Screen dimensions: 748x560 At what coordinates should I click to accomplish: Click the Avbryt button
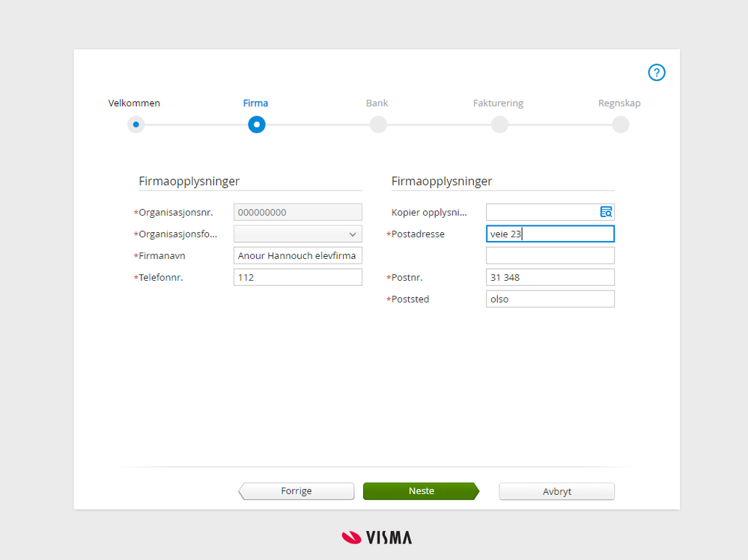(x=556, y=490)
